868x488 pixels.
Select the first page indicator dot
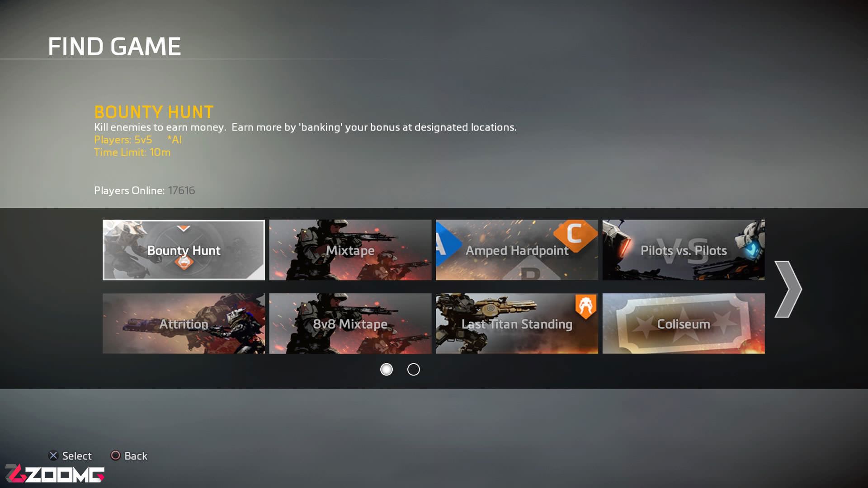click(386, 370)
